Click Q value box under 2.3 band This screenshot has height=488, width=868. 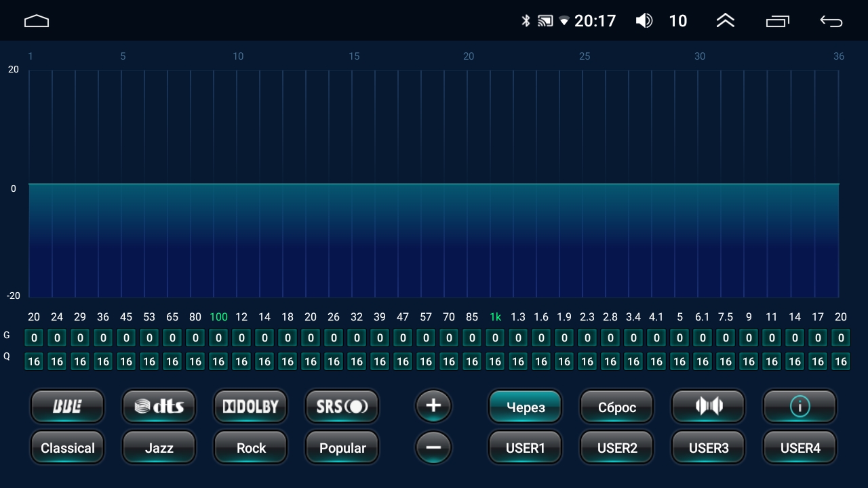click(587, 361)
